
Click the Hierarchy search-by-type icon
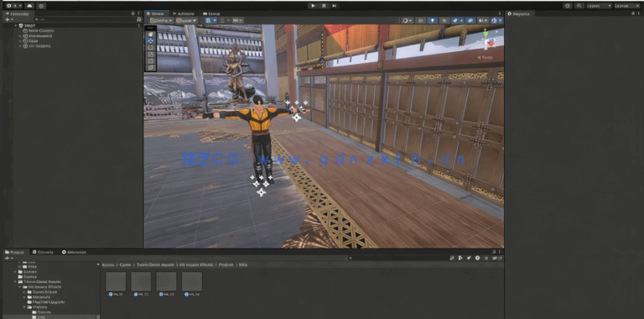pos(139,19)
